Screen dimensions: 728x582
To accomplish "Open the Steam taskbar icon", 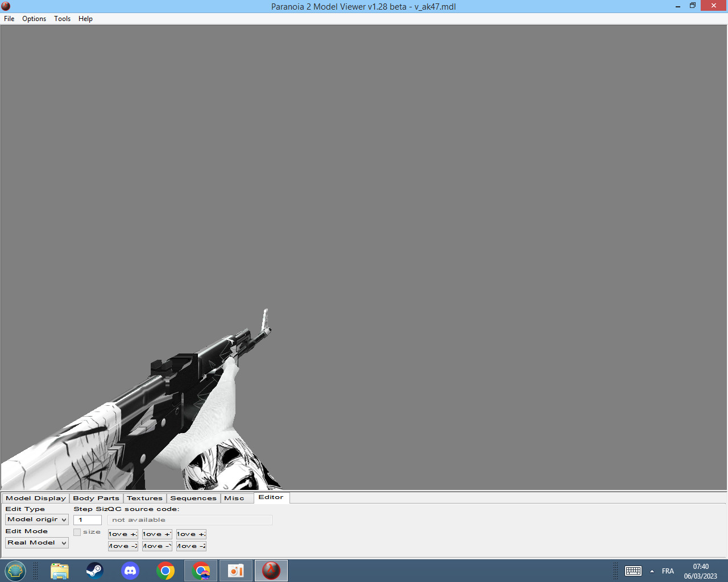I will click(94, 571).
